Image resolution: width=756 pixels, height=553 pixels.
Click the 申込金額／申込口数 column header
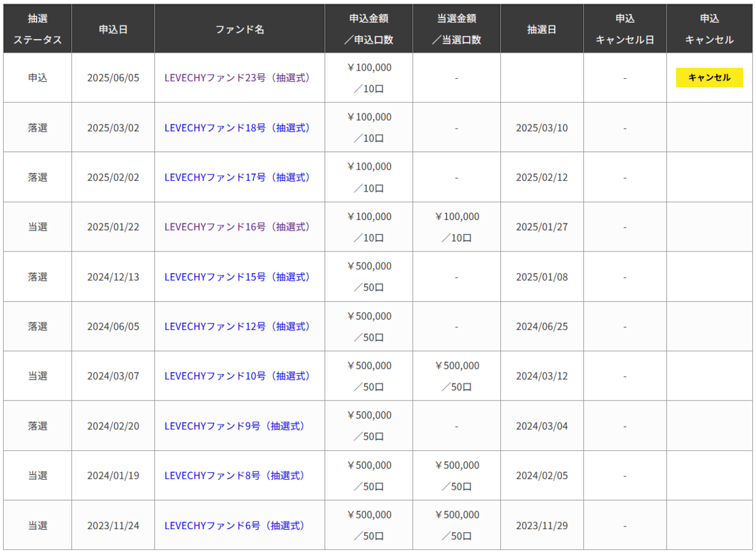tap(369, 29)
